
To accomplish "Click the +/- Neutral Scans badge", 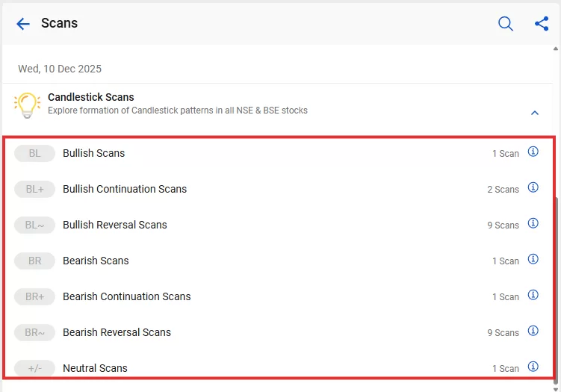I will coord(34,368).
